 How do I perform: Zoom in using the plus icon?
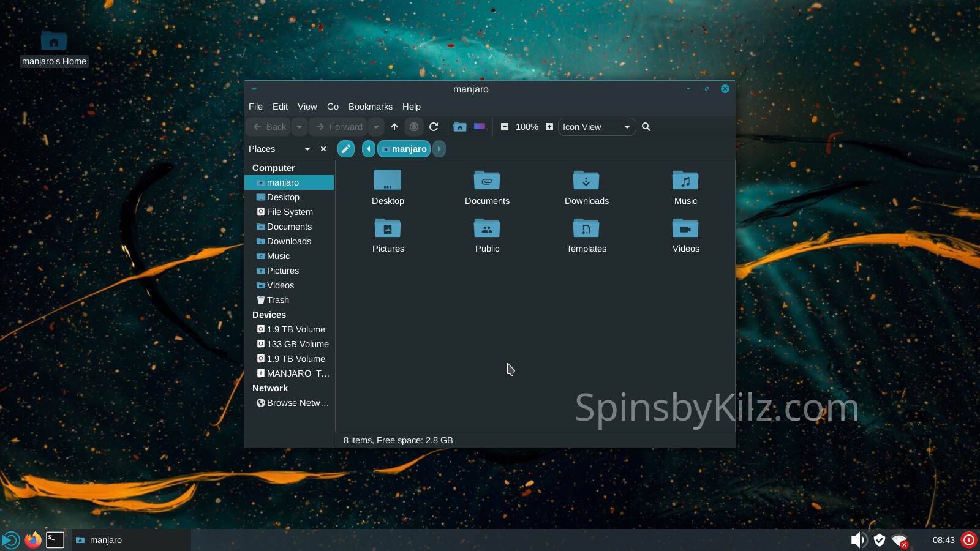549,127
